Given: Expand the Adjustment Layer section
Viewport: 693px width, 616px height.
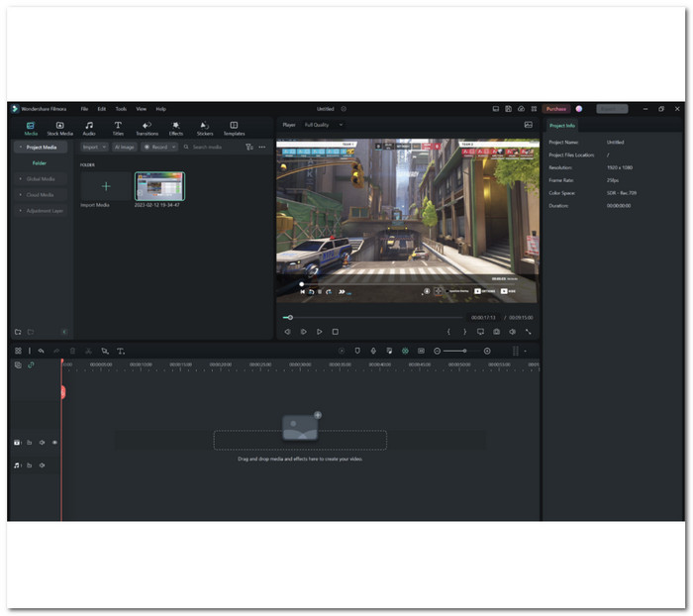Looking at the screenshot, I should (x=21, y=211).
